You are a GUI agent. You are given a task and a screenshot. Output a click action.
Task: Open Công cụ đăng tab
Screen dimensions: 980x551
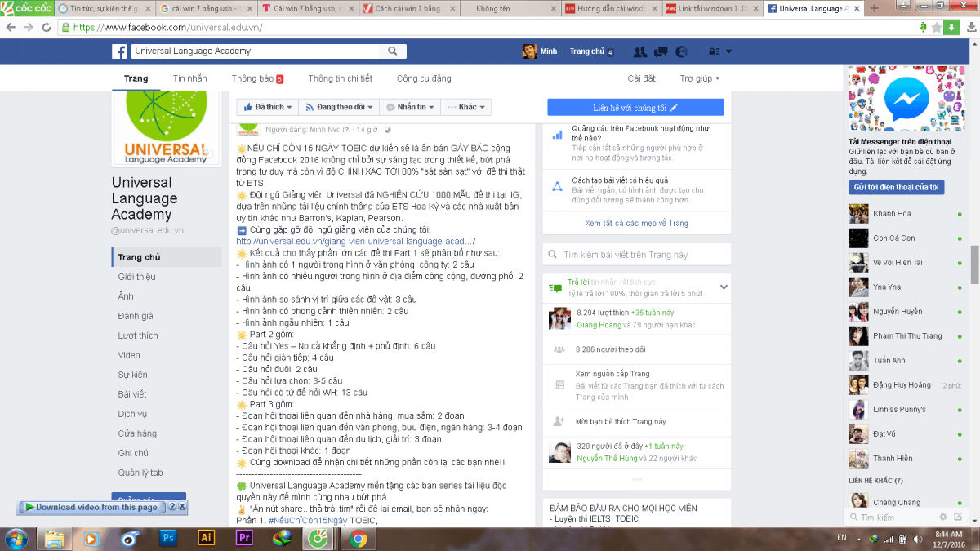[424, 78]
